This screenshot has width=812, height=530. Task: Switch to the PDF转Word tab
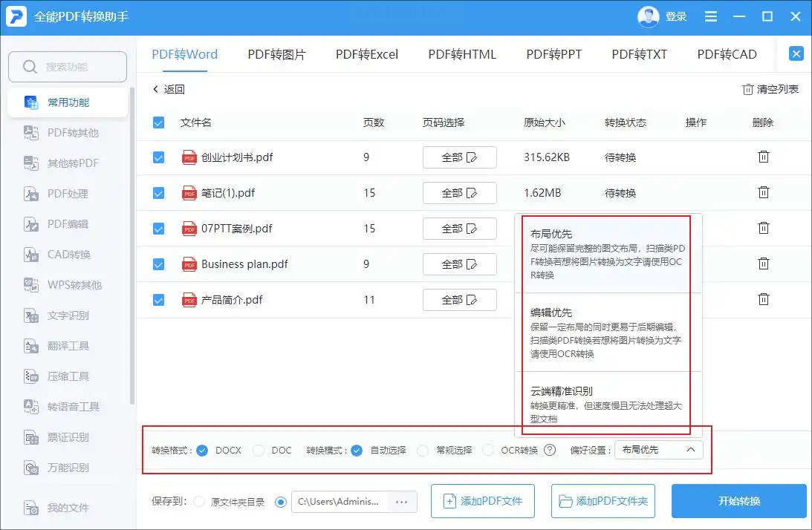pyautogui.click(x=184, y=54)
